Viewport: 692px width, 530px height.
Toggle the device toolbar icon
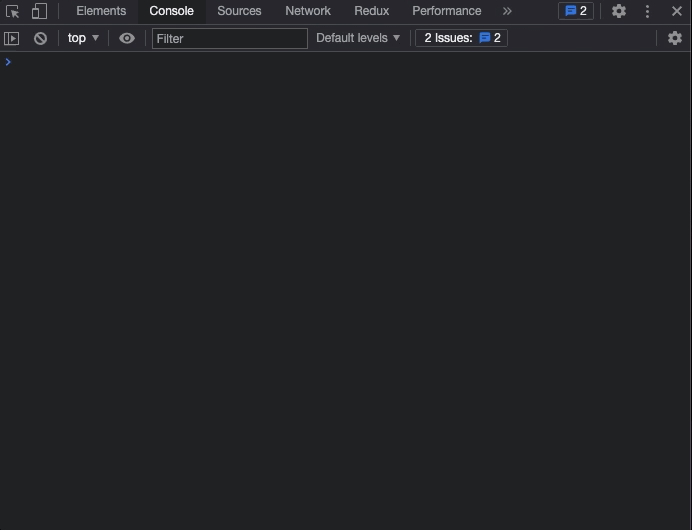tap(39, 11)
